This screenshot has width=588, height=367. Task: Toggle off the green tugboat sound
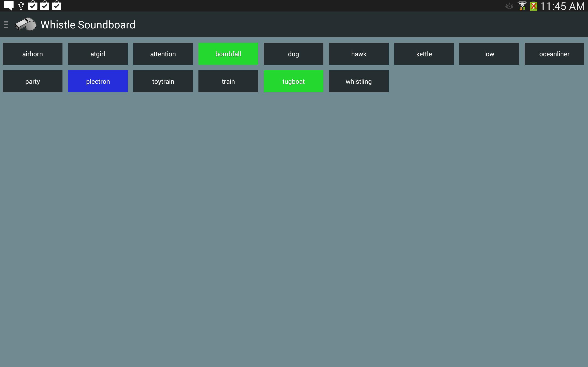293,81
